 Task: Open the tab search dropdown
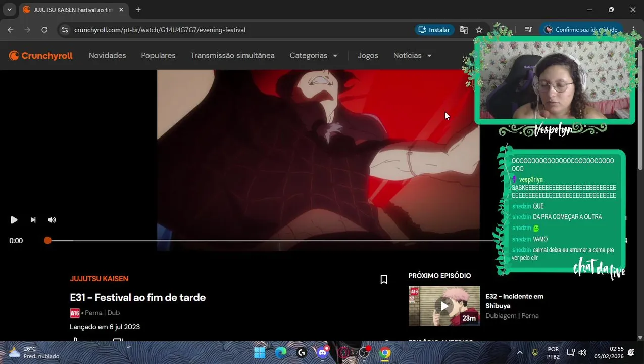(x=9, y=10)
